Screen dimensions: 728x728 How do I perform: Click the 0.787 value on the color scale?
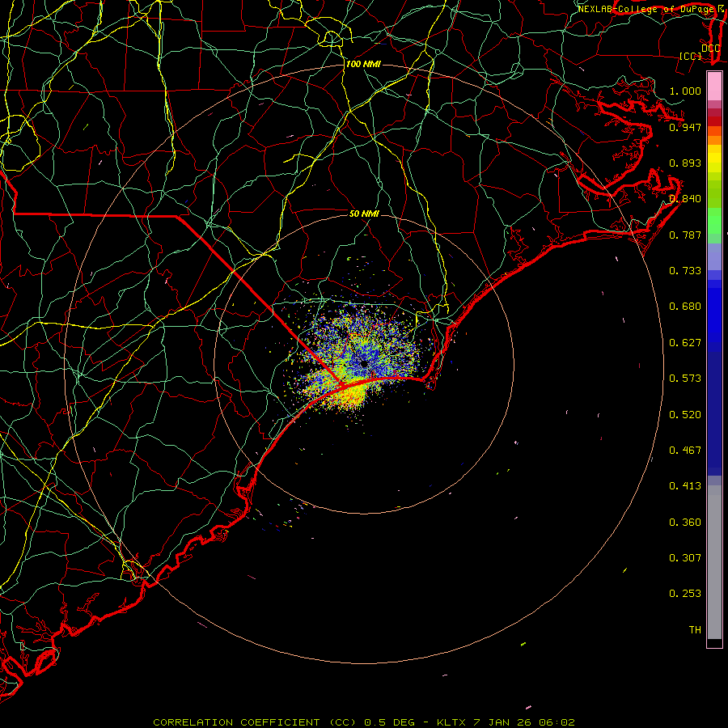pyautogui.click(x=685, y=235)
